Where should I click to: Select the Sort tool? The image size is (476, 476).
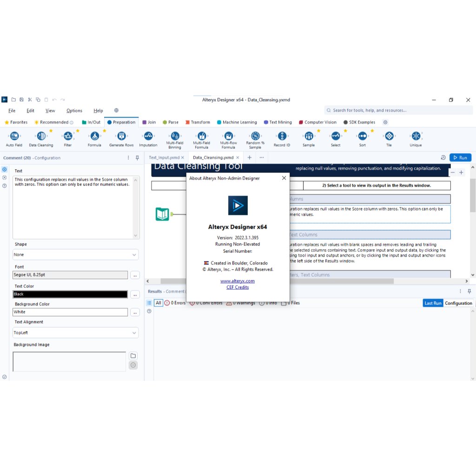(x=363, y=139)
